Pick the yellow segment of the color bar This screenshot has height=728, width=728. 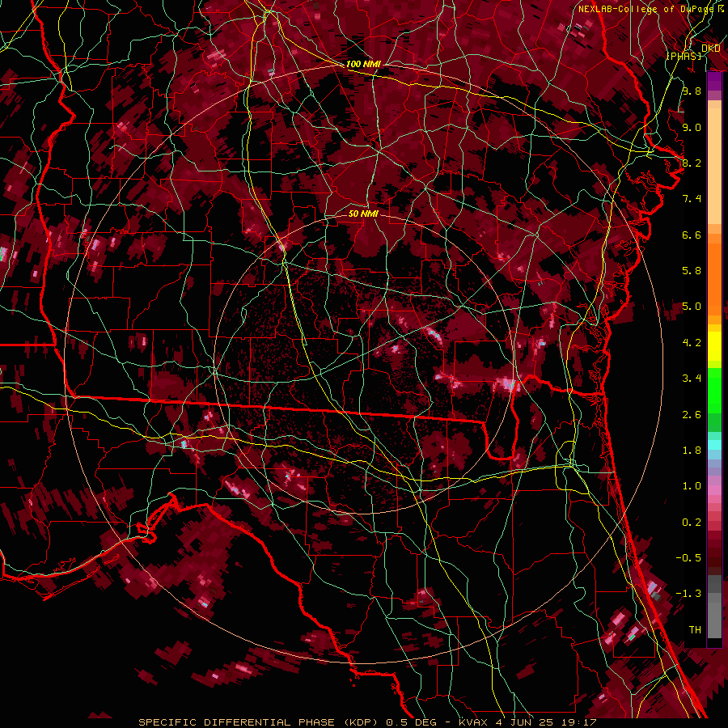714,346
